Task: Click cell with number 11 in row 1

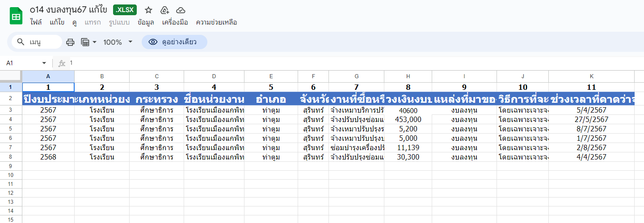Action: 592,87
